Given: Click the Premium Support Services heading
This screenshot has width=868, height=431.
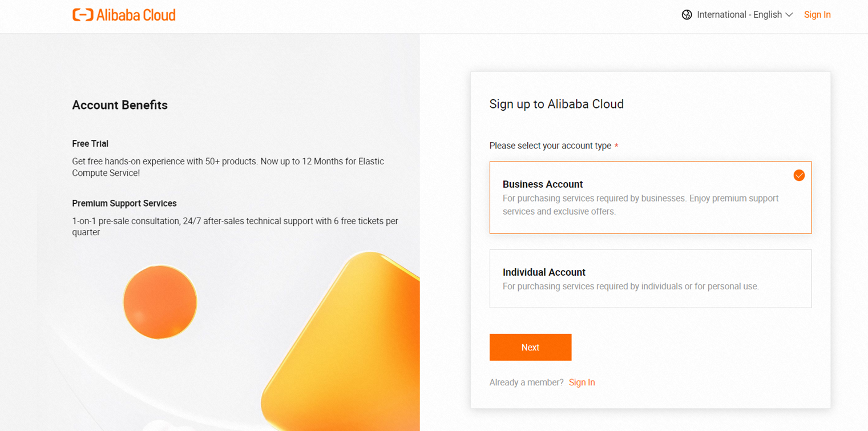Looking at the screenshot, I should 124,203.
